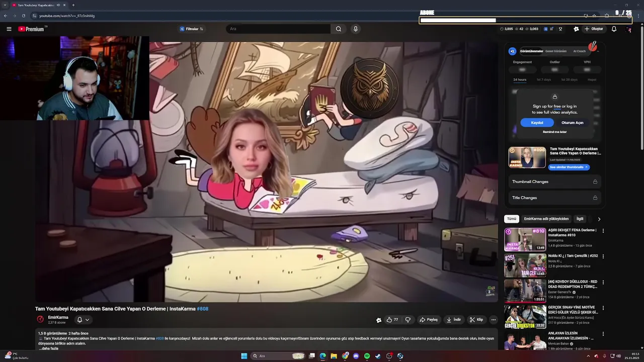644x362 pixels.
Task: Open options for AŞIRI DEHŞET FENA Derleme video
Action: [603, 231]
